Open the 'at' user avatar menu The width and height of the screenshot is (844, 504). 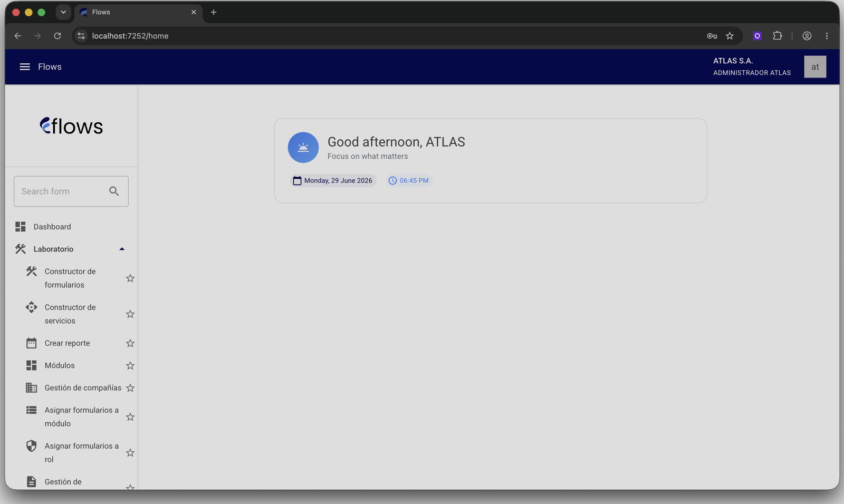815,67
